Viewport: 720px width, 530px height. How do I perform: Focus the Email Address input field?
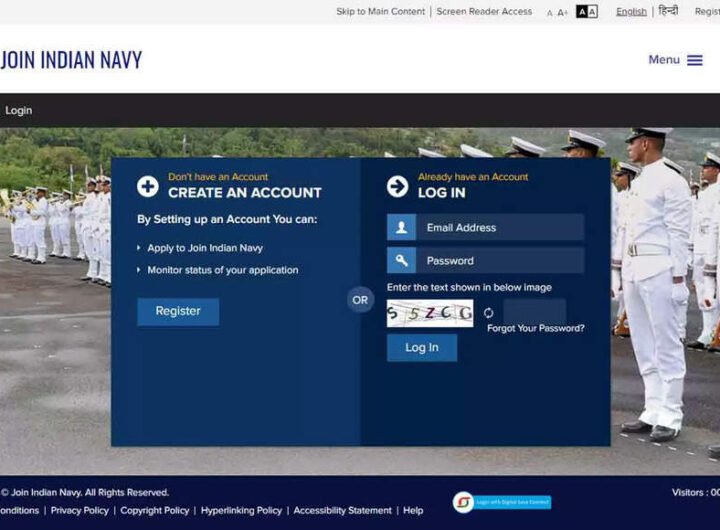pos(500,227)
